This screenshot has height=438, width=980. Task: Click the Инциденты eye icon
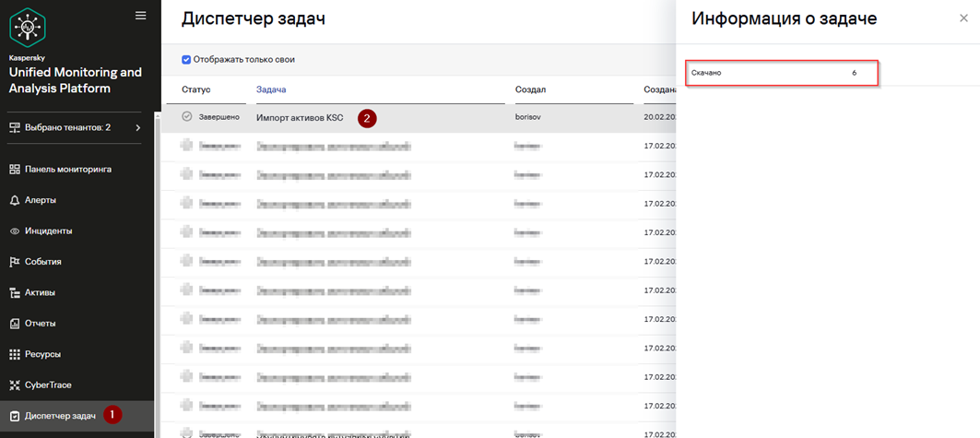[x=16, y=231]
